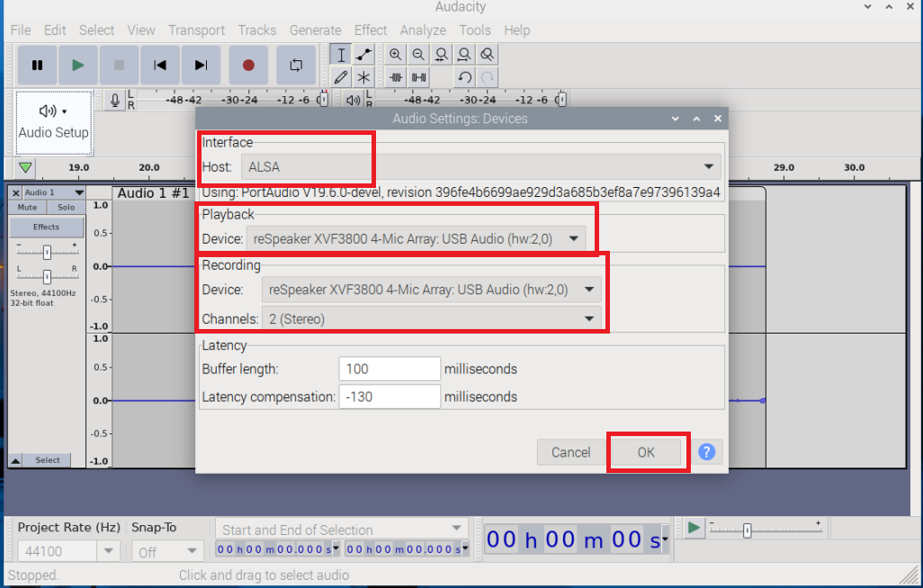Expand the Channels 2 (Stereo) dropdown

pos(432,319)
